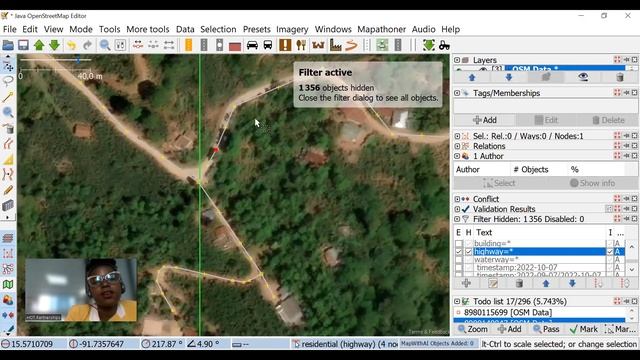Click the Todo list Add button

[x=509, y=329]
